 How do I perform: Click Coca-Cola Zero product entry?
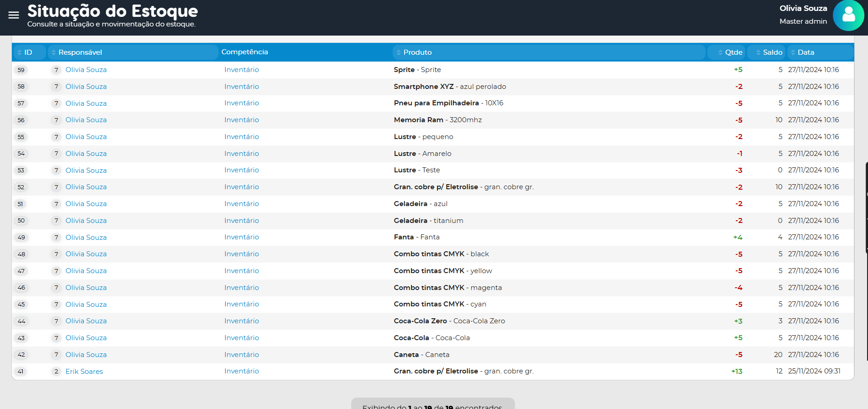pyautogui.click(x=449, y=321)
